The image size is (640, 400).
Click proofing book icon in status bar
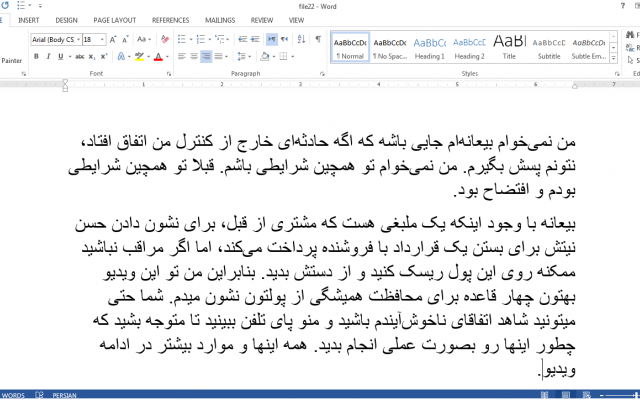click(x=39, y=395)
